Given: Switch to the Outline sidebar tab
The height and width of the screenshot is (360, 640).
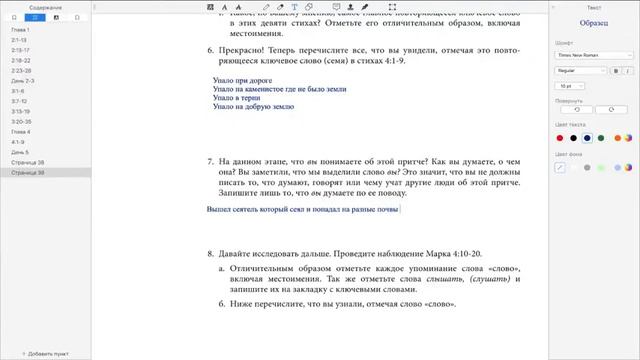Looking at the screenshot, I should (x=35, y=18).
